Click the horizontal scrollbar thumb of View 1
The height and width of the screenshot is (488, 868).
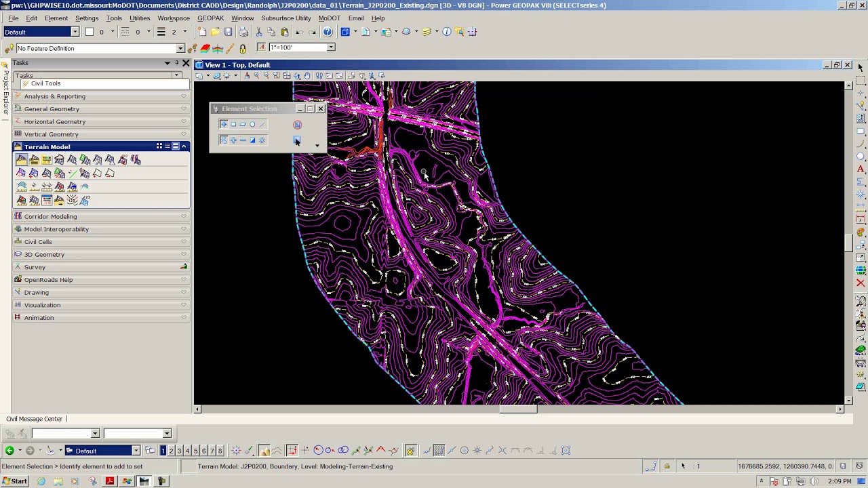click(518, 409)
